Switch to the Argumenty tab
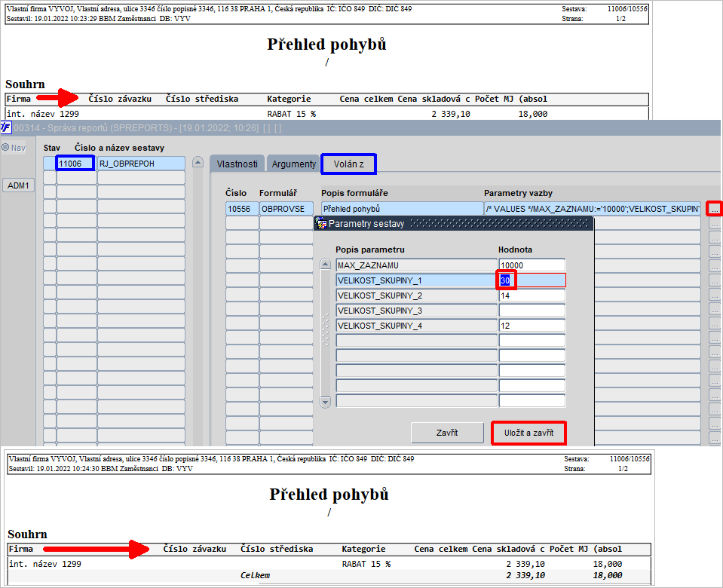This screenshot has width=723, height=588. point(294,164)
